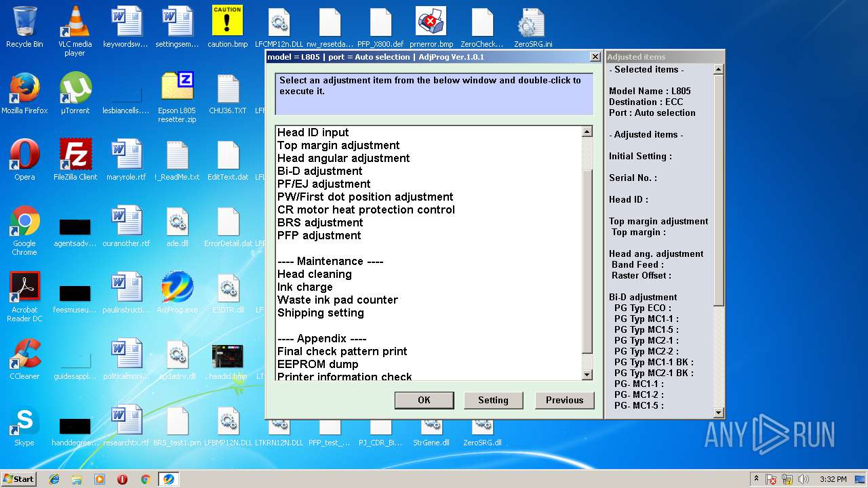The height and width of the screenshot is (488, 868).
Task: Open volume control in tray
Action: [x=804, y=479]
